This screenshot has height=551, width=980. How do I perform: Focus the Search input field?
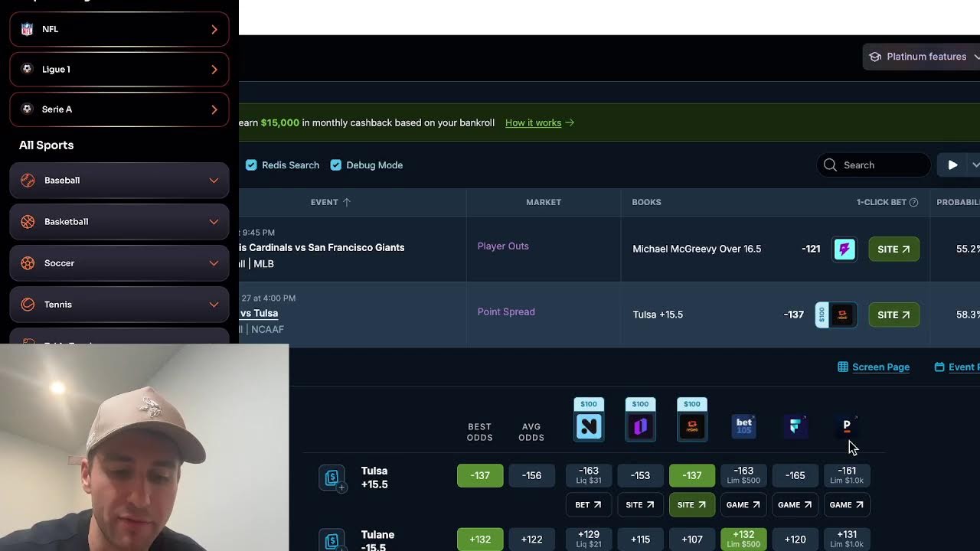pyautogui.click(x=874, y=165)
